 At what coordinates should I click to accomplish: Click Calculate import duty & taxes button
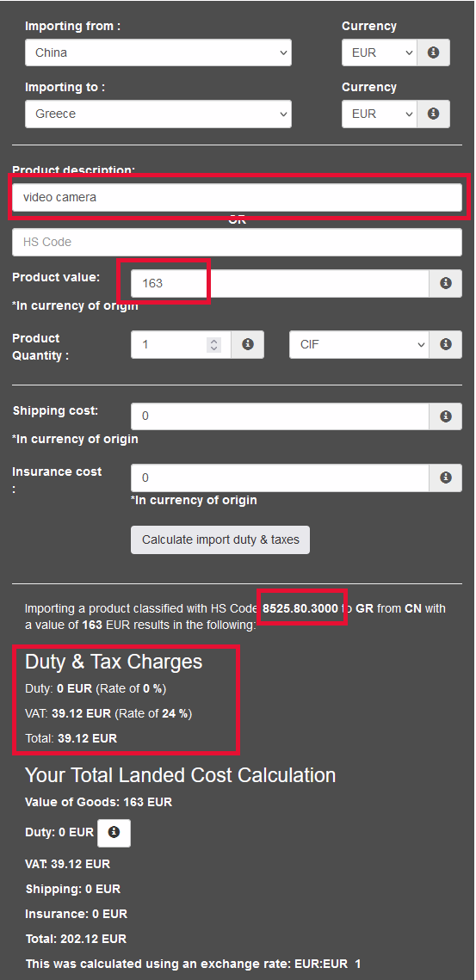220,539
